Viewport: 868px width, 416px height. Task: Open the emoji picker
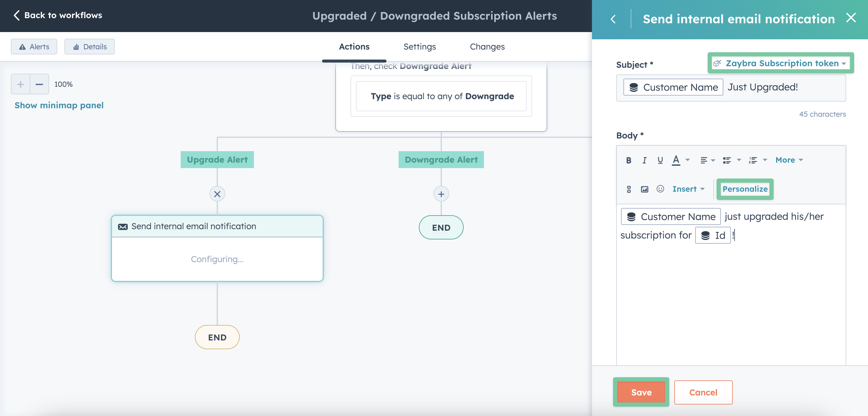tap(660, 189)
